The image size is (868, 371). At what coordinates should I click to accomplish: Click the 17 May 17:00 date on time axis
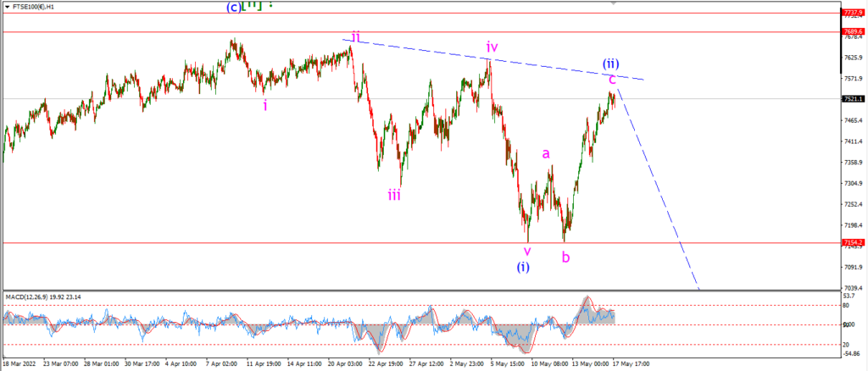tap(630, 365)
